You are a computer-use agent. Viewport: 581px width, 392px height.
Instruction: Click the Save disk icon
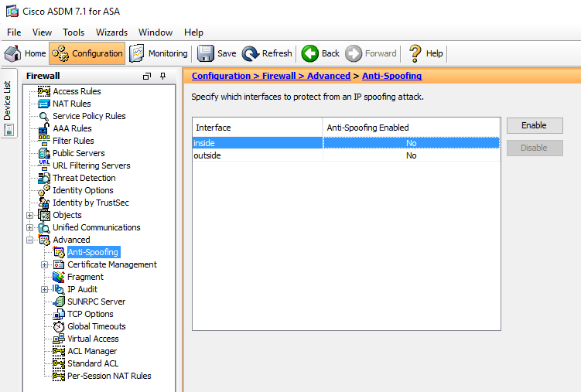point(205,53)
